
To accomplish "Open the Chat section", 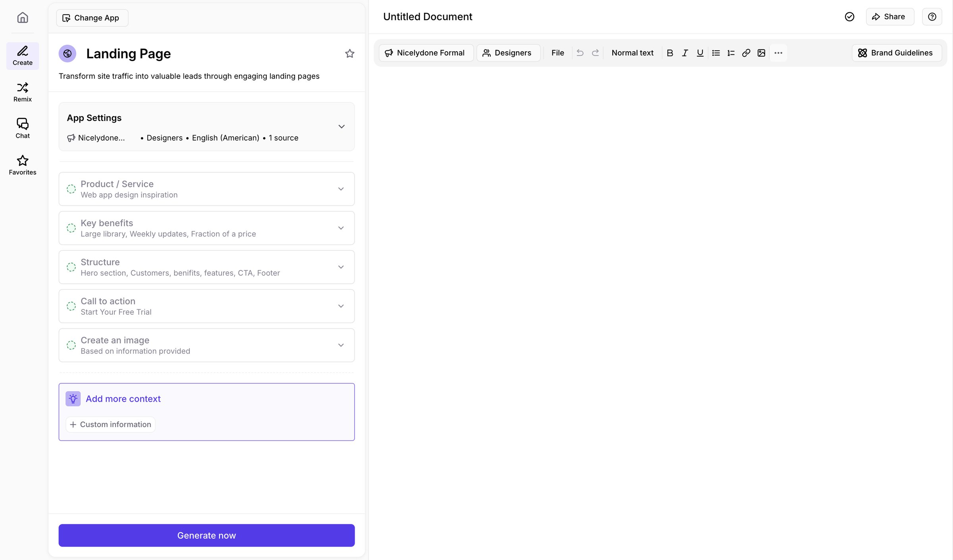I will coord(23,129).
